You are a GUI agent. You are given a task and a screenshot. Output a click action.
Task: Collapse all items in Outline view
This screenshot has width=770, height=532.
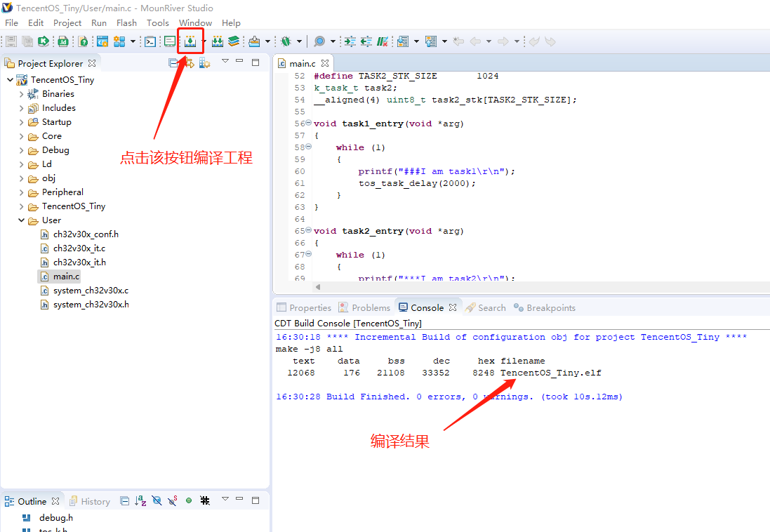[x=125, y=501]
